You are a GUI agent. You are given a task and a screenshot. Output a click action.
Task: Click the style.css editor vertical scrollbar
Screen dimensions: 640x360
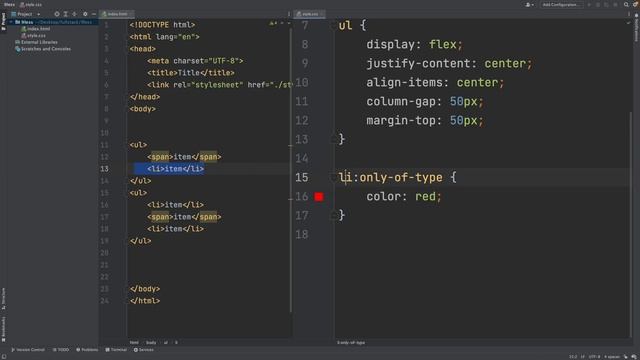pos(631,224)
